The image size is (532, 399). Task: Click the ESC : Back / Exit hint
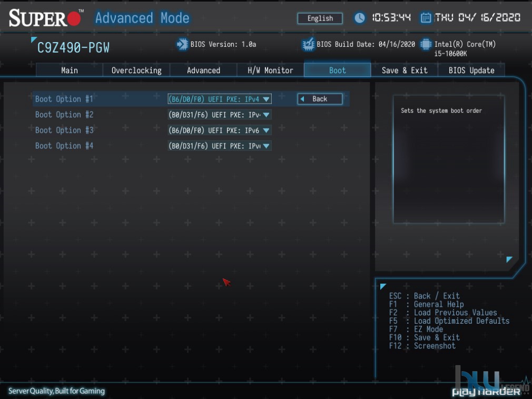[425, 296]
